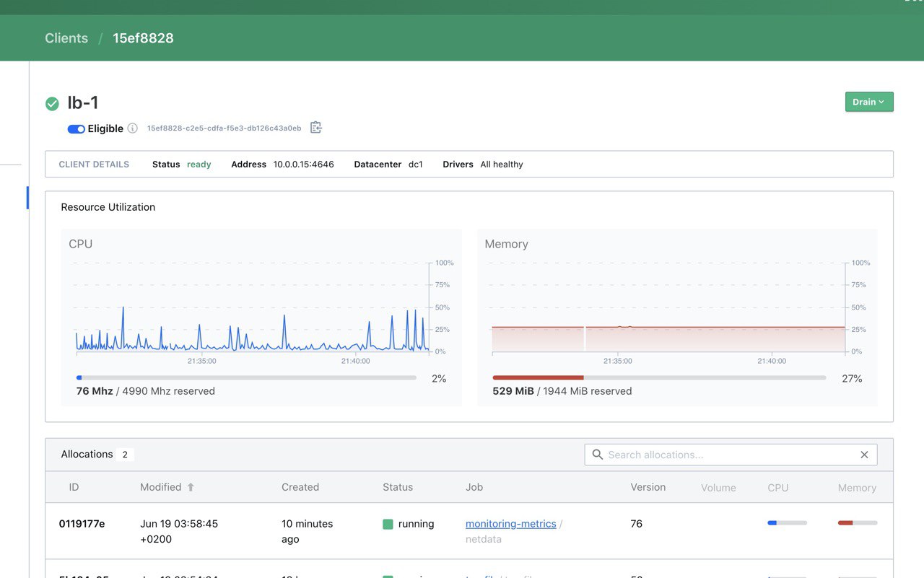Click the Memory bar in the 0119177e row

(x=858, y=522)
